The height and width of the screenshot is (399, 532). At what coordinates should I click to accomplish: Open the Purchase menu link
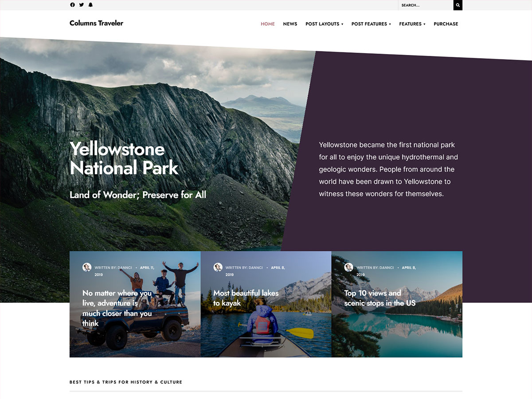[446, 24]
